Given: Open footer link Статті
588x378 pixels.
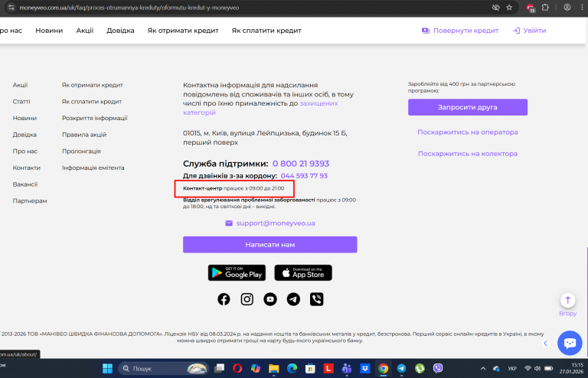Looking at the screenshot, I should pyautogui.click(x=21, y=102).
